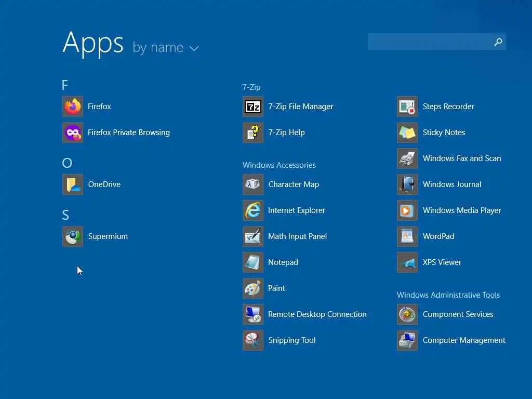The height and width of the screenshot is (399, 532).
Task: Open Steps Recorder icon
Action: pos(407,107)
